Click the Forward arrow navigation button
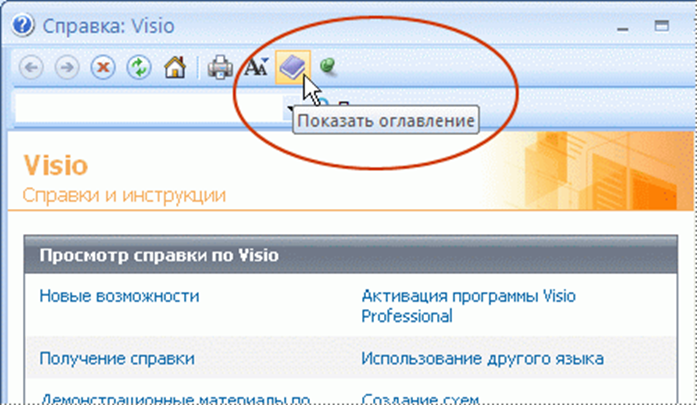The image size is (697, 405). point(67,68)
